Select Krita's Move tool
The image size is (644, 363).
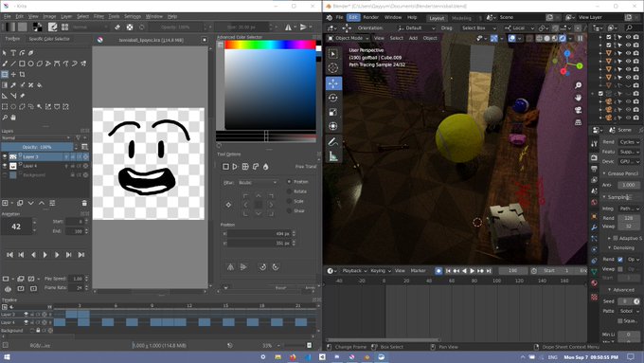[x=13, y=75]
